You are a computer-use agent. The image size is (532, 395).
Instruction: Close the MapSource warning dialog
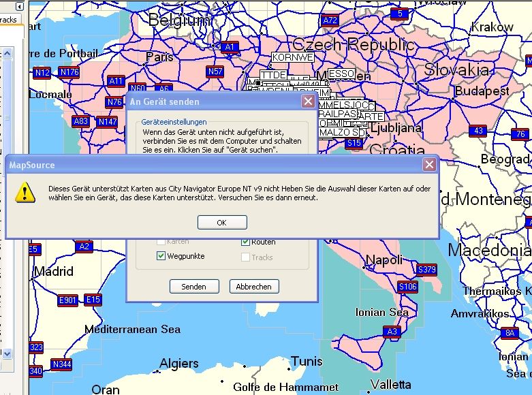pyautogui.click(x=429, y=165)
